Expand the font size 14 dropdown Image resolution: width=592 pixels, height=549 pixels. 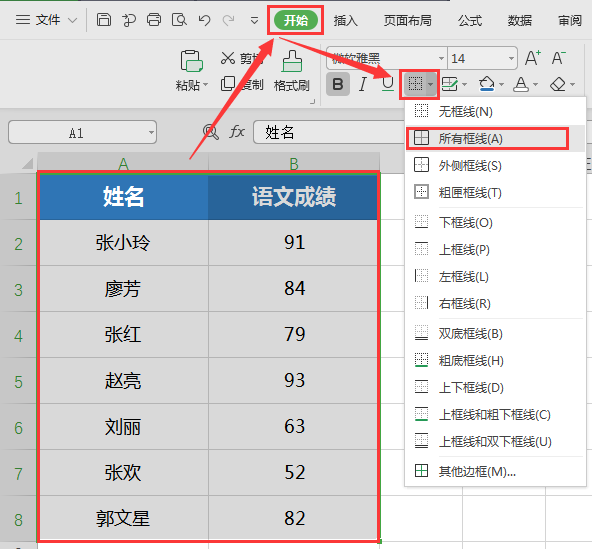click(x=511, y=59)
